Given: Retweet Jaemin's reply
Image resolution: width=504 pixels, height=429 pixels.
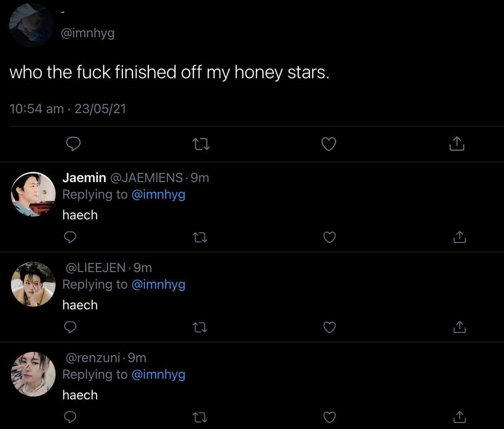Looking at the screenshot, I should [x=200, y=238].
